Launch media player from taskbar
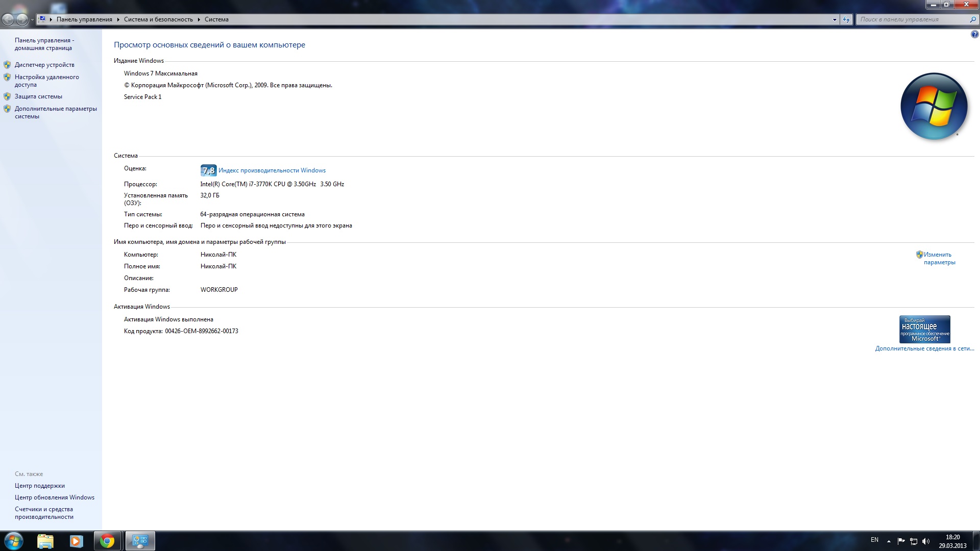This screenshot has height=551, width=980. click(76, 541)
